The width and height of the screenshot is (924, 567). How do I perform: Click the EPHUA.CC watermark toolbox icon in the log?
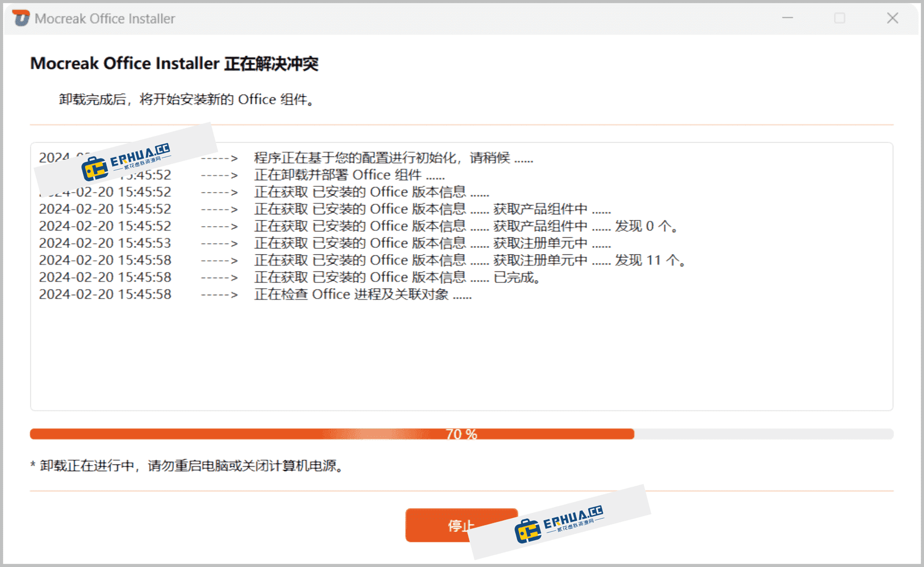tap(95, 168)
